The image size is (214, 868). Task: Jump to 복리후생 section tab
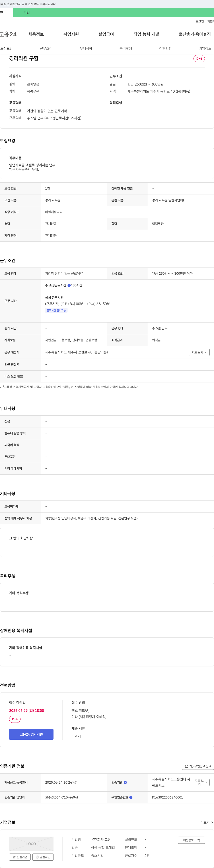[126, 49]
